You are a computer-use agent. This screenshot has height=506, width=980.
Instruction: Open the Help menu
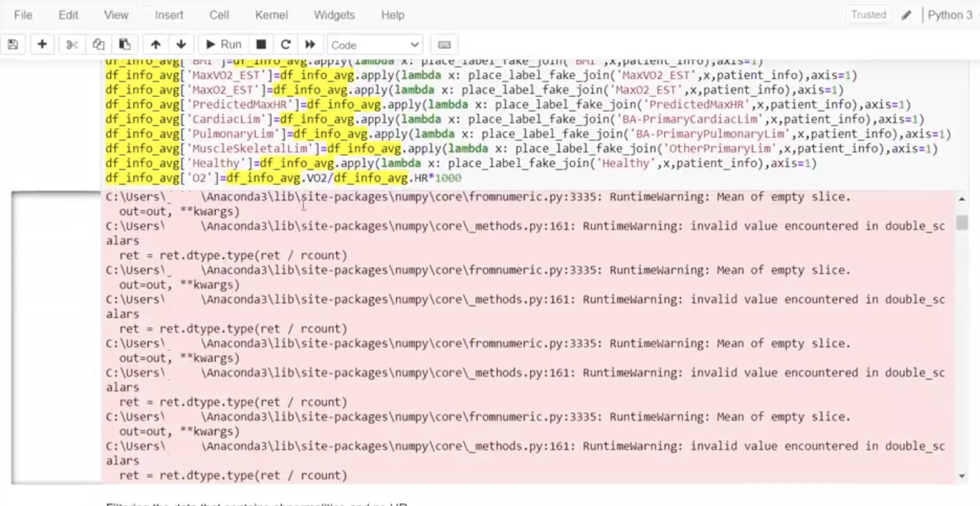point(393,15)
